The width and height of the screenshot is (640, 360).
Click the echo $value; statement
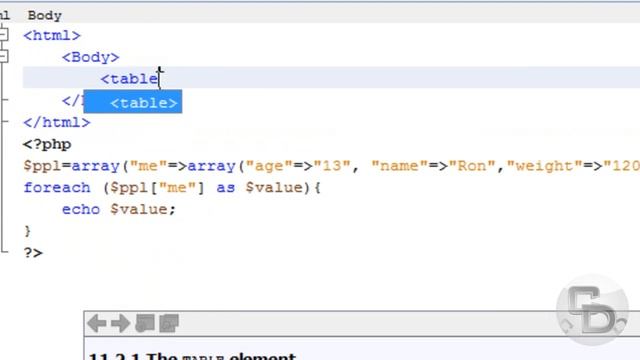[119, 209]
